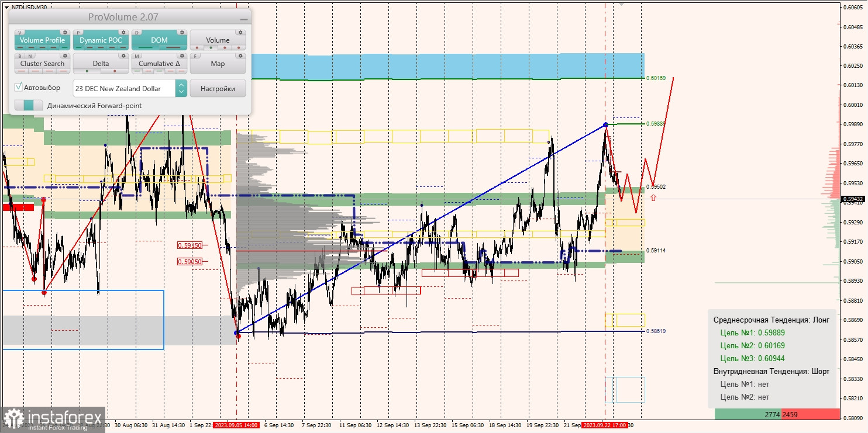The image size is (868, 433).
Task: Enable the Volume indicator
Action: click(x=218, y=40)
